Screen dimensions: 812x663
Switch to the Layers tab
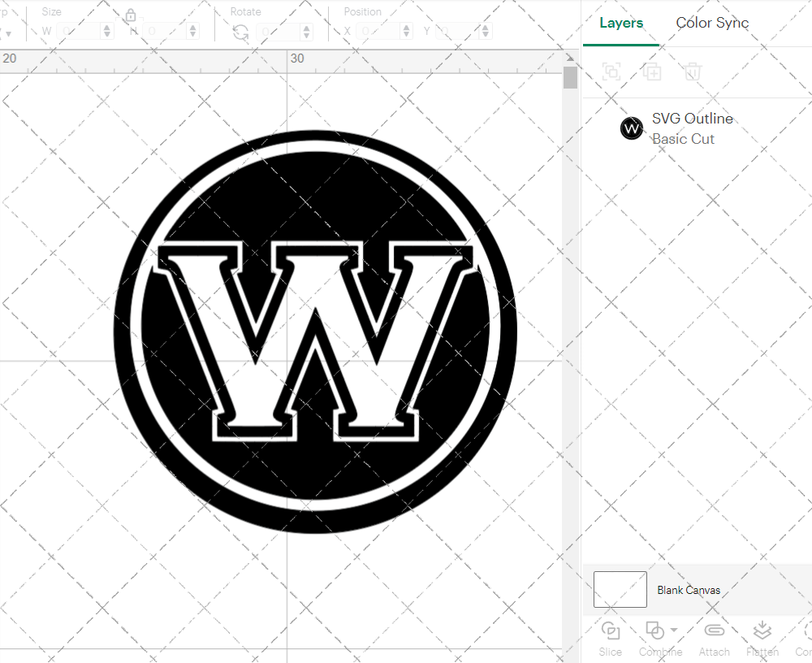pyautogui.click(x=620, y=23)
